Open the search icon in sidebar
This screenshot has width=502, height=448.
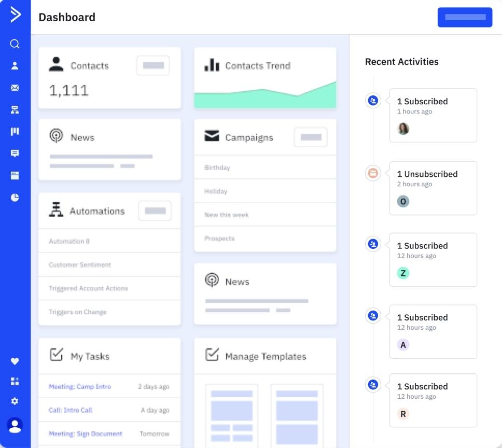click(x=15, y=44)
